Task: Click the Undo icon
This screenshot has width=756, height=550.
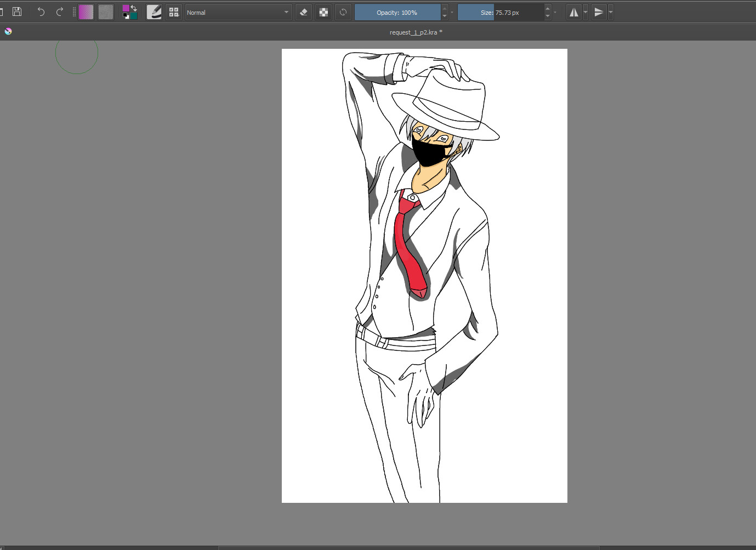Action: (41, 12)
